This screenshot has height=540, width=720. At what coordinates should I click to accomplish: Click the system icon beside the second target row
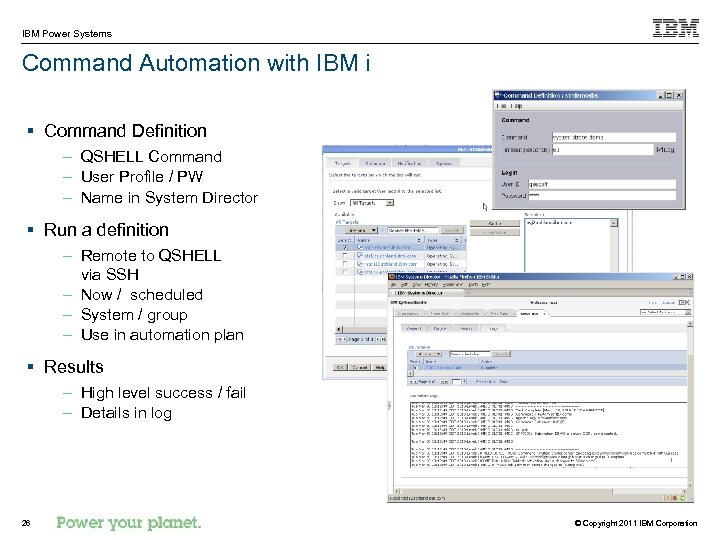click(x=360, y=255)
